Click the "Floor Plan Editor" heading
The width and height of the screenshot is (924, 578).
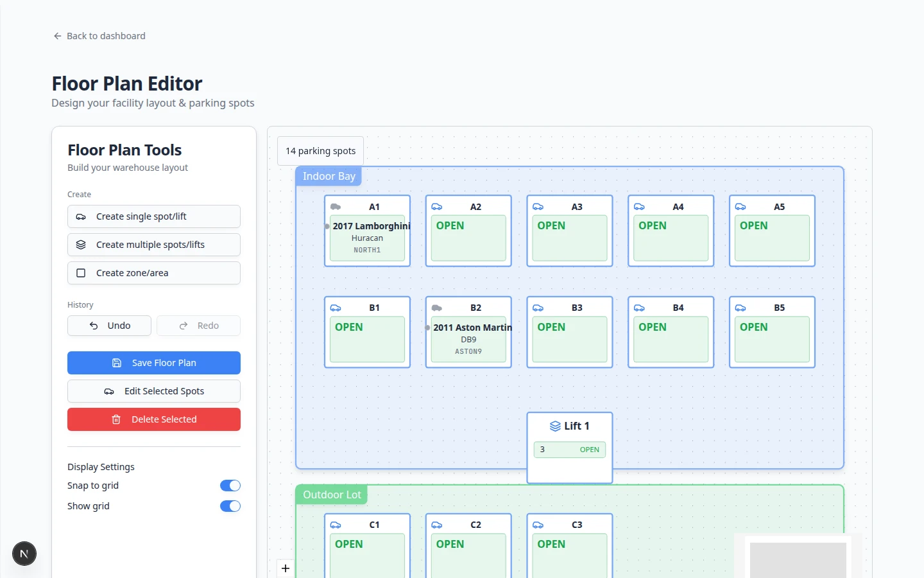tap(127, 83)
